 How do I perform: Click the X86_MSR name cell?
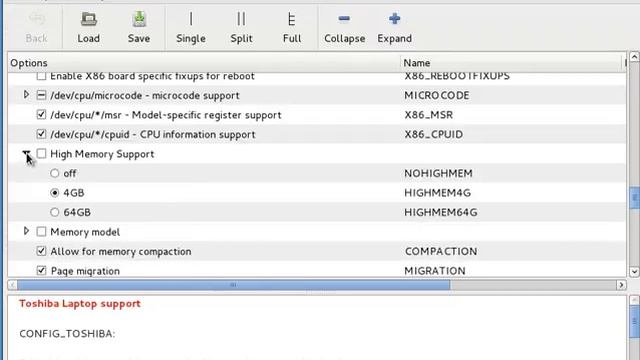pyautogui.click(x=428, y=115)
